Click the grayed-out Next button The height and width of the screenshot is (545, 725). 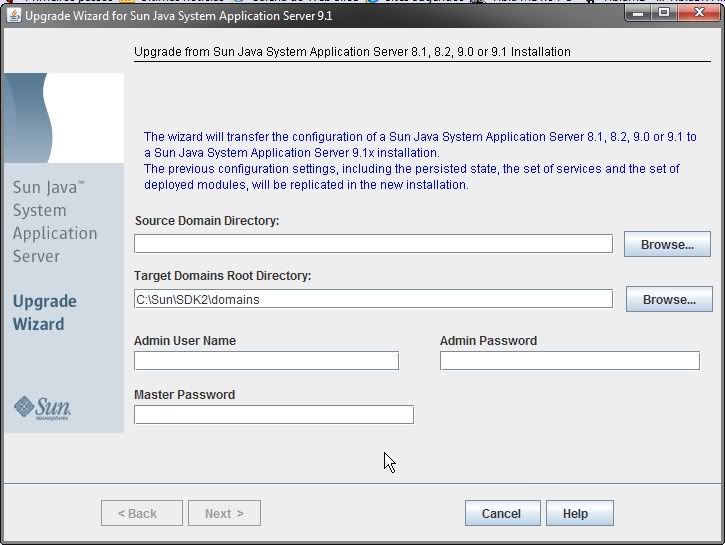click(224, 513)
